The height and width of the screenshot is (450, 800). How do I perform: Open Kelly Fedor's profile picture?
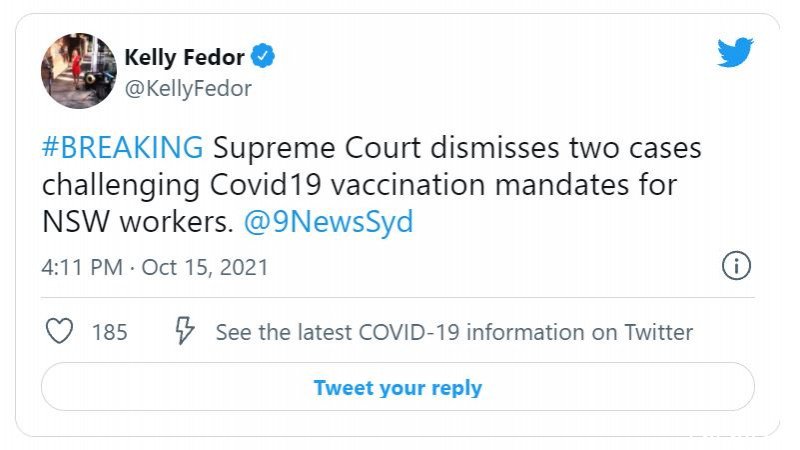click(x=79, y=71)
